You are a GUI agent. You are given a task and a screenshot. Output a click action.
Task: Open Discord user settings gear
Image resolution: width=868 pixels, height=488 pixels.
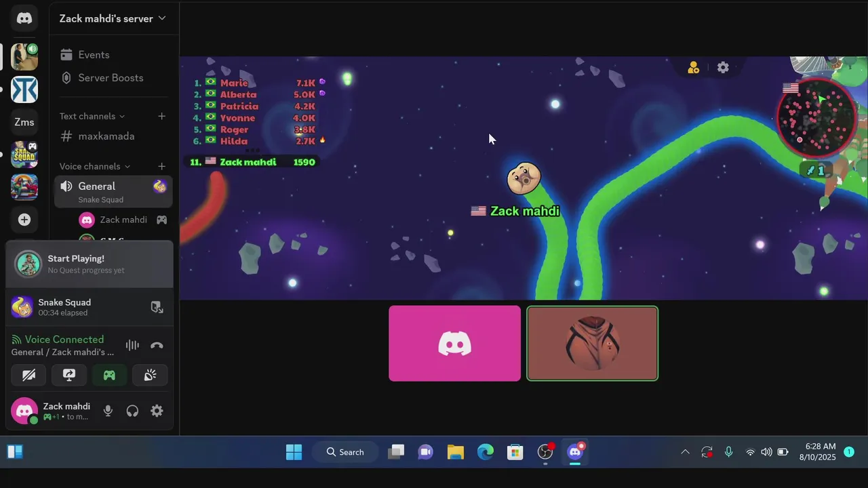[157, 411]
